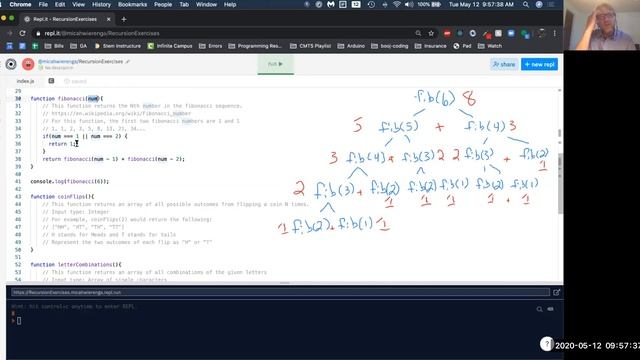This screenshot has height=360, width=640.
Task: Open a new Chrome tab
Action: [x=124, y=19]
